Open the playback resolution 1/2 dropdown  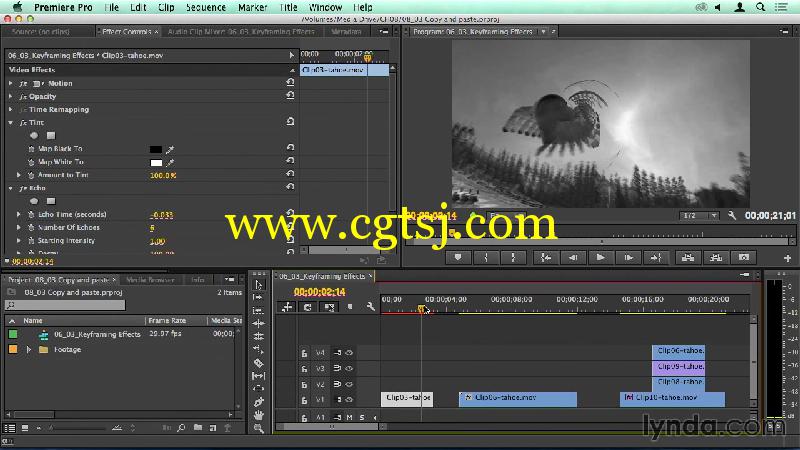tap(699, 216)
